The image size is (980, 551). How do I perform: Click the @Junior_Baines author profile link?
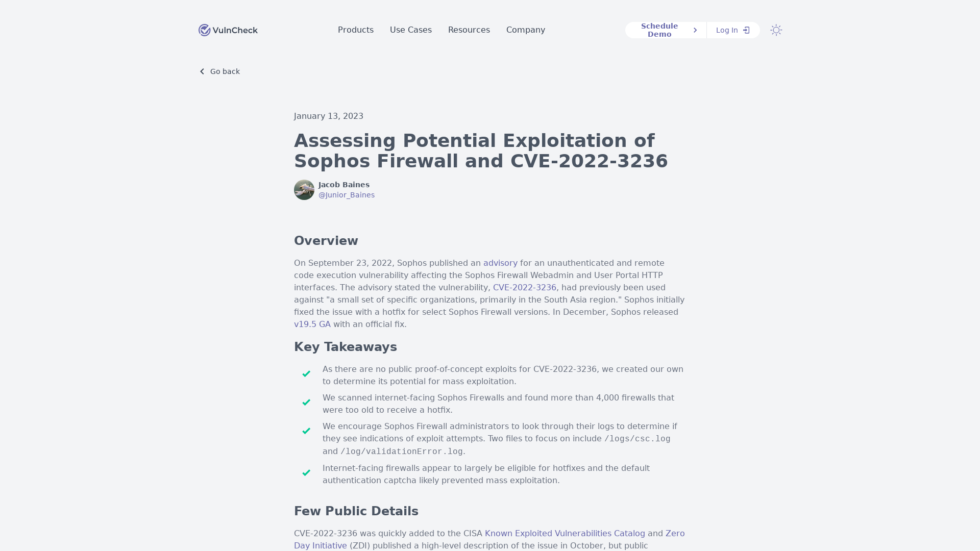click(x=346, y=195)
